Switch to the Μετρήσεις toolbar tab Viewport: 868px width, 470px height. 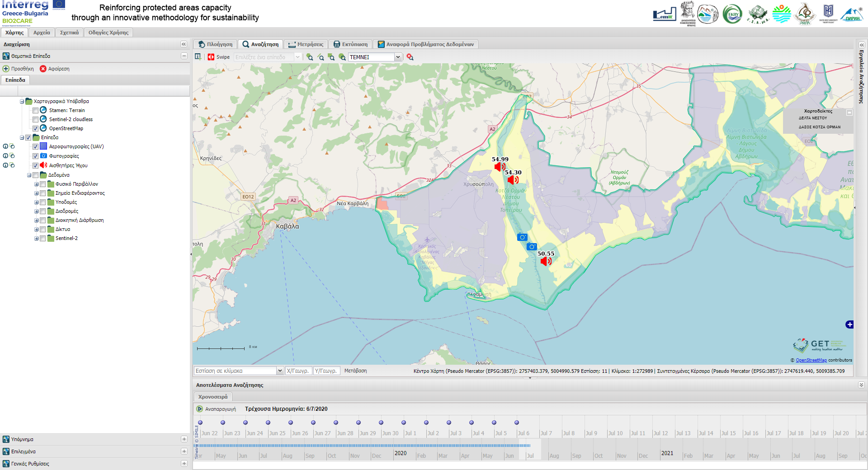306,44
